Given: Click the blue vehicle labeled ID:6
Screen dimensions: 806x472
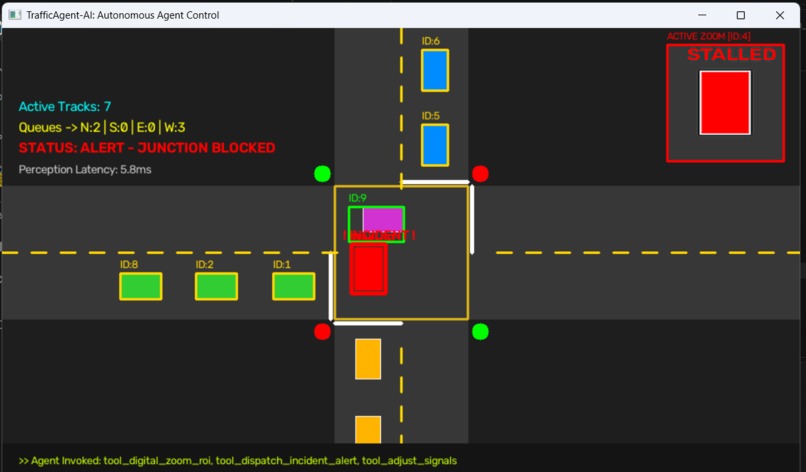Looking at the screenshot, I should click(435, 70).
